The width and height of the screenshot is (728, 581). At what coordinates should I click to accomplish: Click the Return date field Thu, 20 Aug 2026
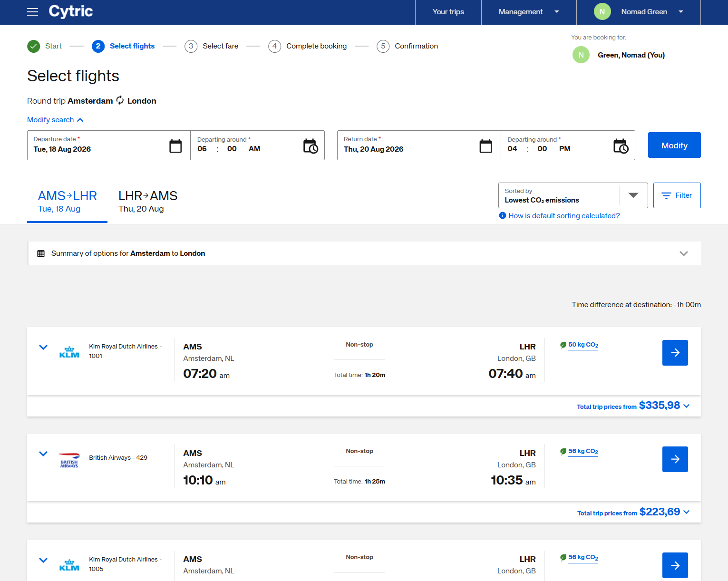pos(419,145)
